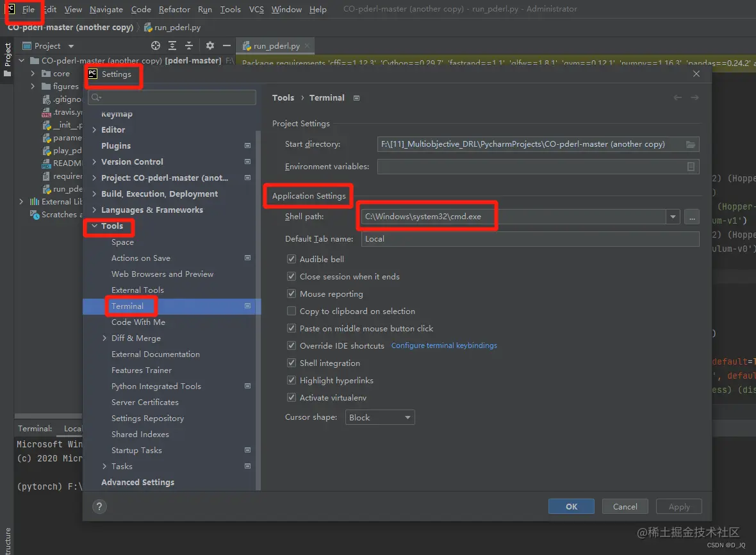Close the run_pderl.py editor tab
Viewport: 756px width, 555px height.
pos(307,46)
